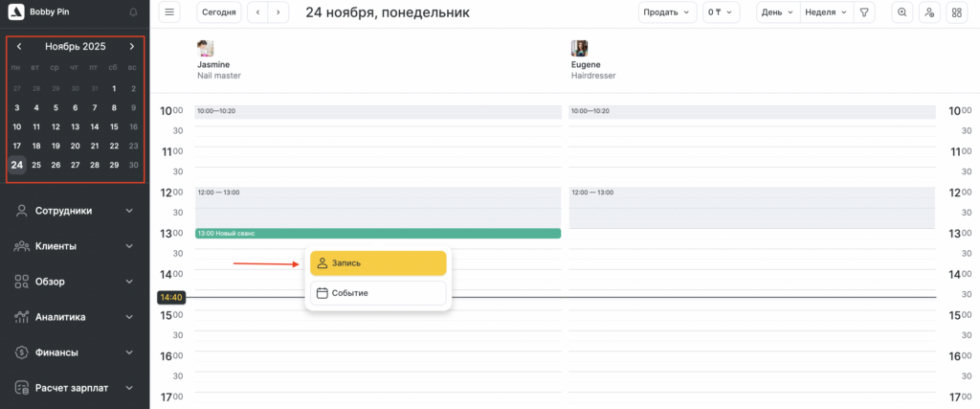Click the Сегодня button
The image size is (980, 409).
pyautogui.click(x=219, y=12)
